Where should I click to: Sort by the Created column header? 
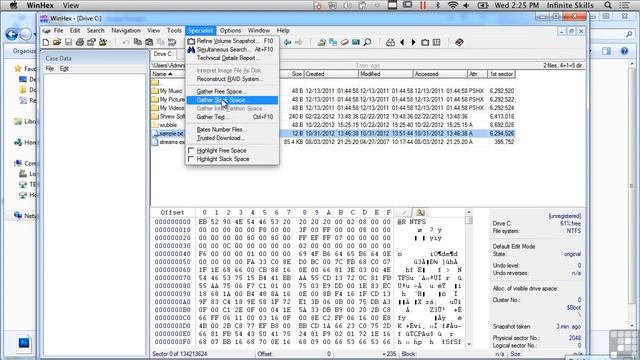(x=331, y=74)
